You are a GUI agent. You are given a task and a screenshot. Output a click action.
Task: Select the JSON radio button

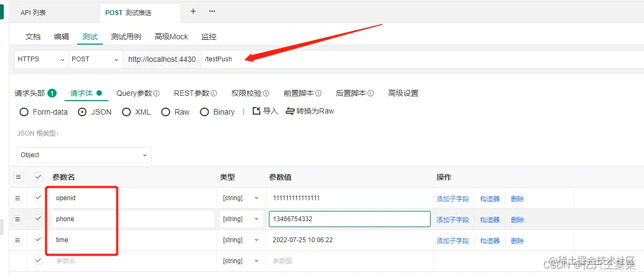[x=82, y=112]
